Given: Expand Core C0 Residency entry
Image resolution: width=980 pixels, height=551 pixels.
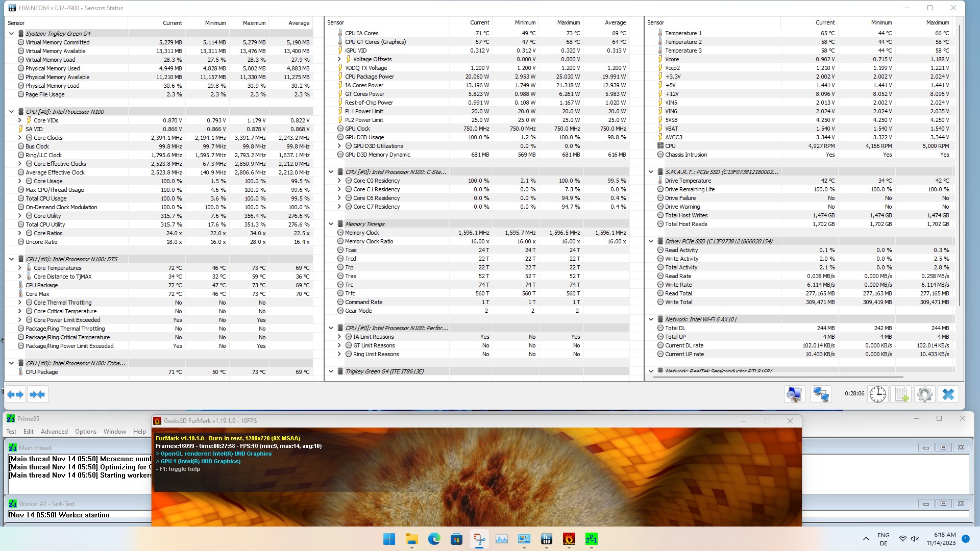Looking at the screenshot, I should [339, 181].
